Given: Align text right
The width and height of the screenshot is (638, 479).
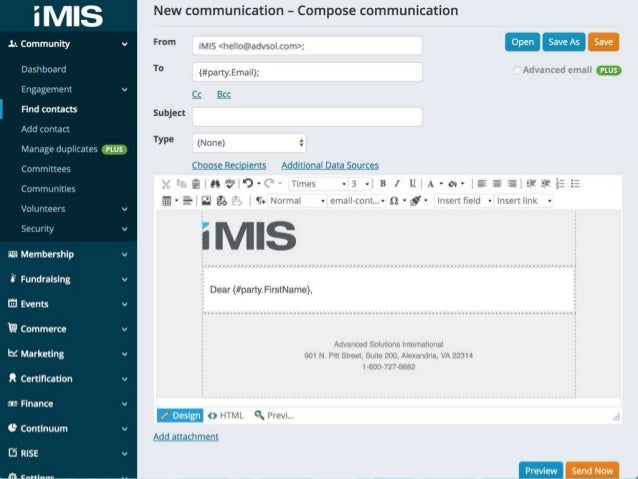Looking at the screenshot, I should point(512,184).
